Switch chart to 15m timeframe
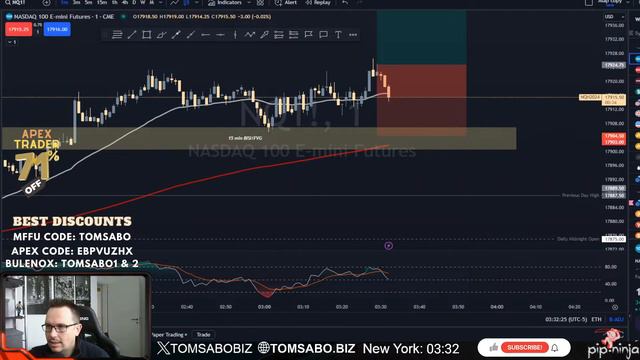This screenshot has height=360, width=640. coord(102,2)
